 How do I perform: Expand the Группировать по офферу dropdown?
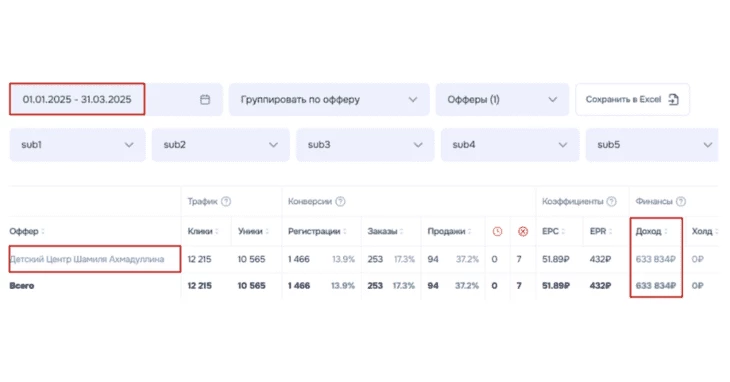329,100
